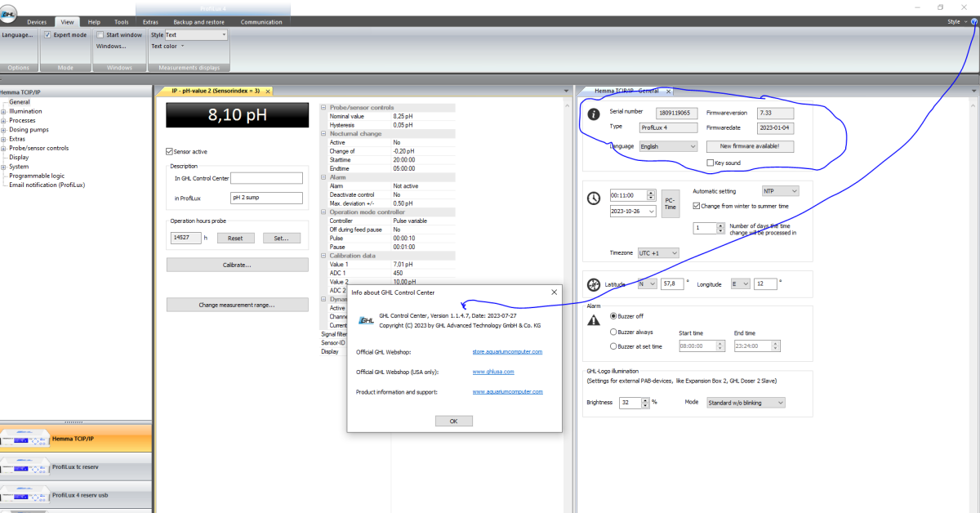
Task: Click the GHL logo in the Info dialog
Action: [x=366, y=320]
